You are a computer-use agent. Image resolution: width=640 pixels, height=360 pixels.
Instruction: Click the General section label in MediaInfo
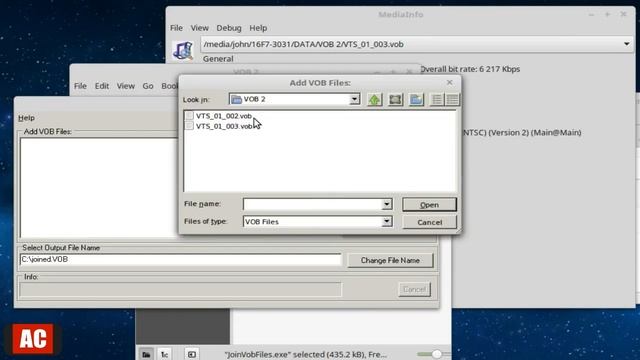coord(218,59)
